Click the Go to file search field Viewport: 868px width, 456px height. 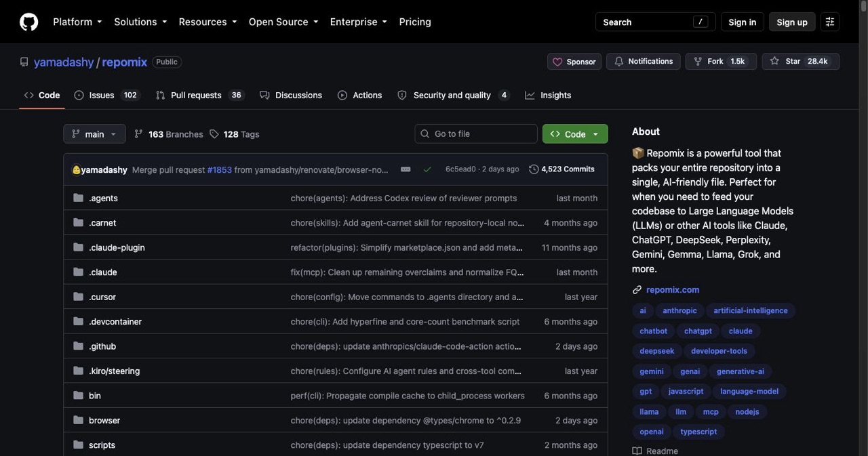pos(476,134)
